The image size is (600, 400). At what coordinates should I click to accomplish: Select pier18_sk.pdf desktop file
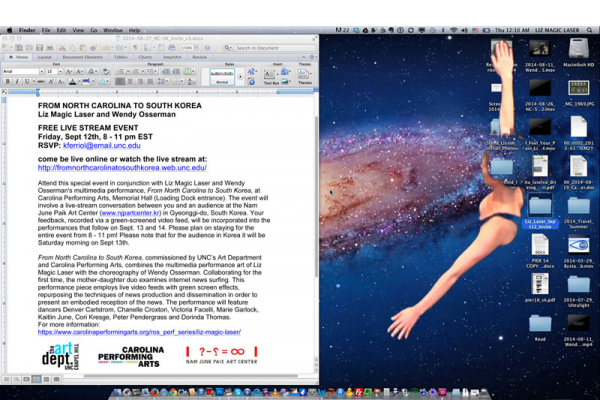pos(540,288)
